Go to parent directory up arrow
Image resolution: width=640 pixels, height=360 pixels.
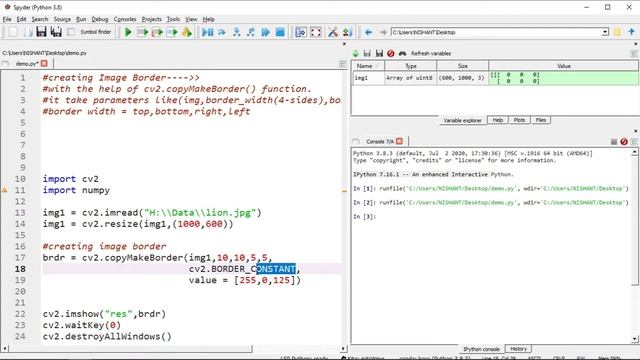coord(631,32)
